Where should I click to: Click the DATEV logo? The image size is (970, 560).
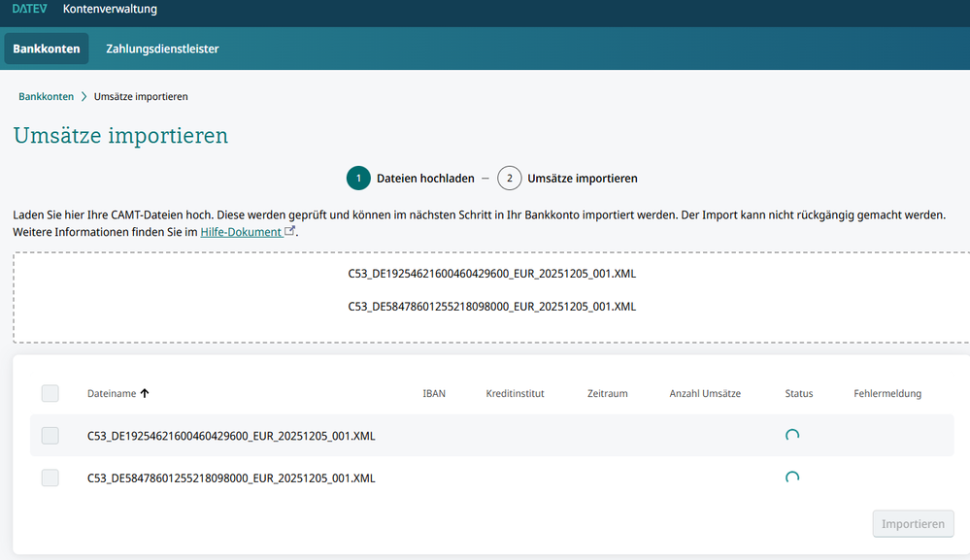pos(29,9)
